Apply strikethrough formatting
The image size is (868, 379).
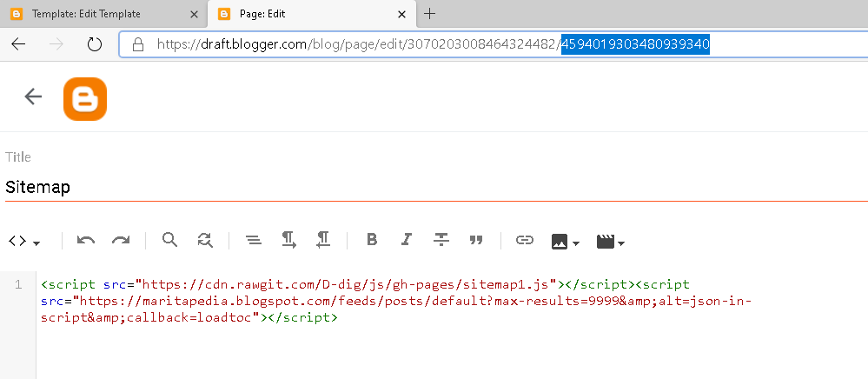coord(441,240)
